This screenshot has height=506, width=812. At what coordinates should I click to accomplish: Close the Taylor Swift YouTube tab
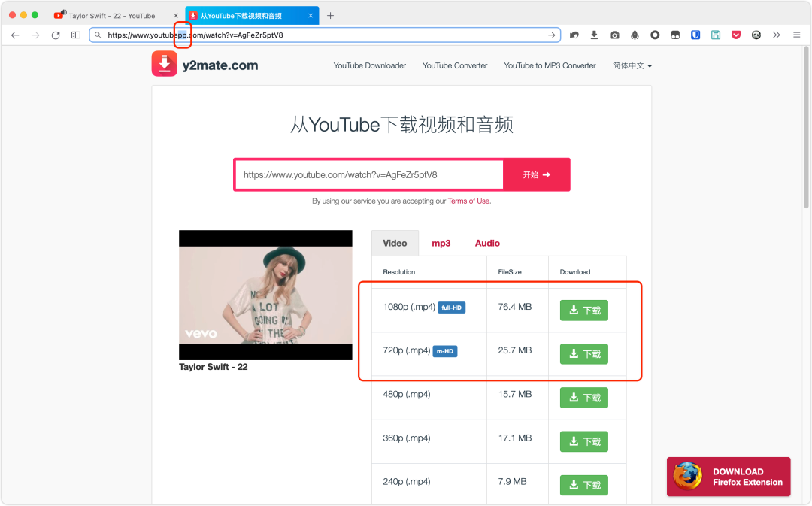pyautogui.click(x=175, y=16)
